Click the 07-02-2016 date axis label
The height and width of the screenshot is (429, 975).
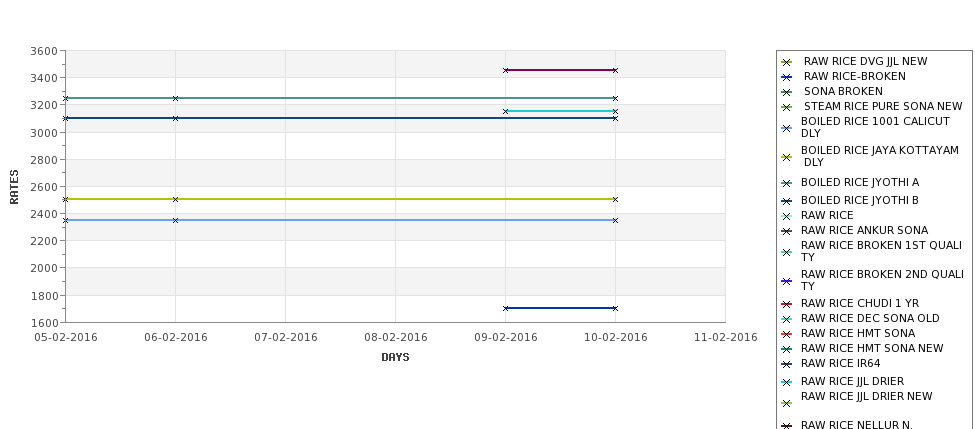point(285,338)
